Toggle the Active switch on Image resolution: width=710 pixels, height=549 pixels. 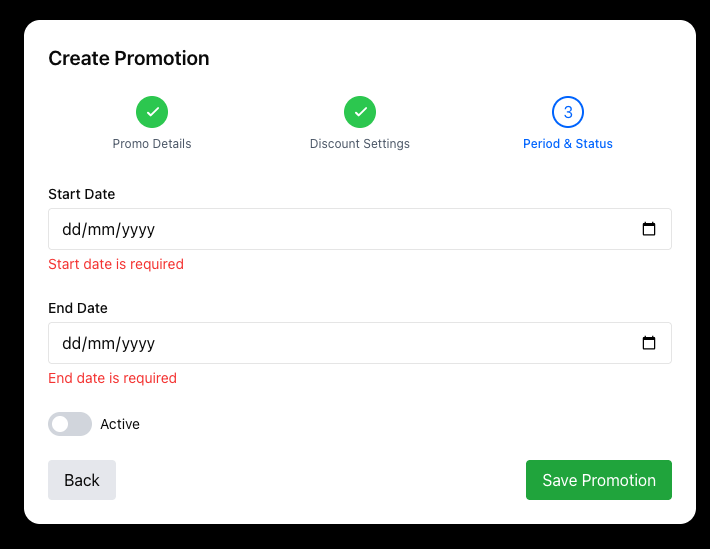(x=70, y=424)
